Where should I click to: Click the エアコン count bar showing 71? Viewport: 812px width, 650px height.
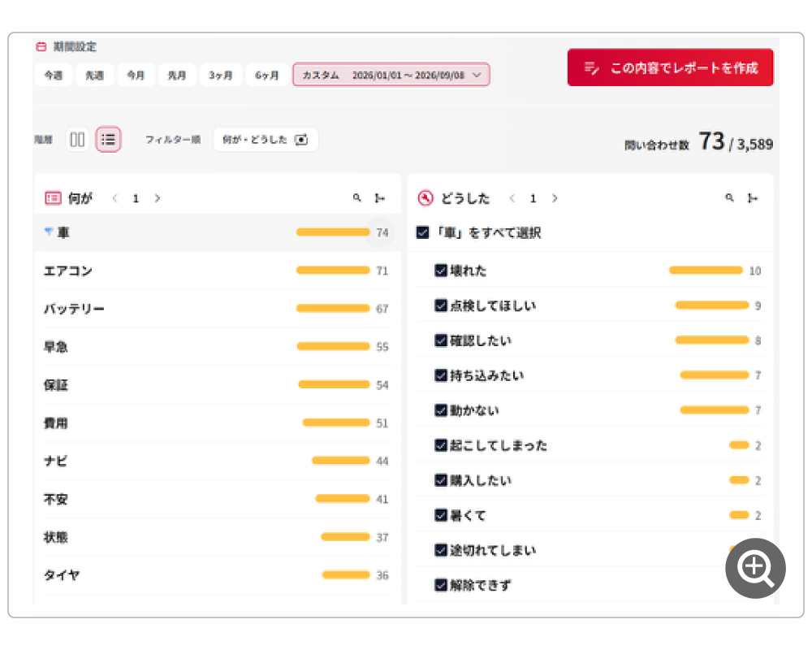coord(333,270)
